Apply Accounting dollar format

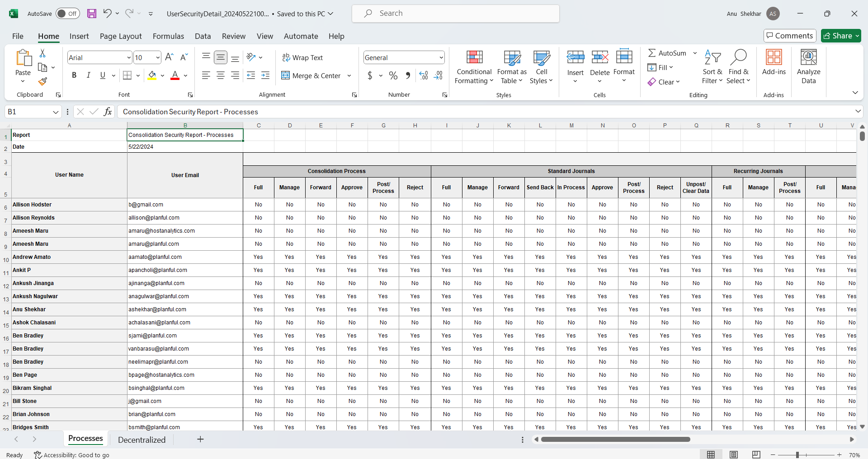click(x=370, y=75)
